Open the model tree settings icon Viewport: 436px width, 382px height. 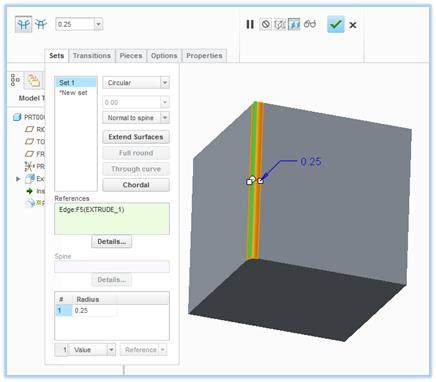(15, 80)
